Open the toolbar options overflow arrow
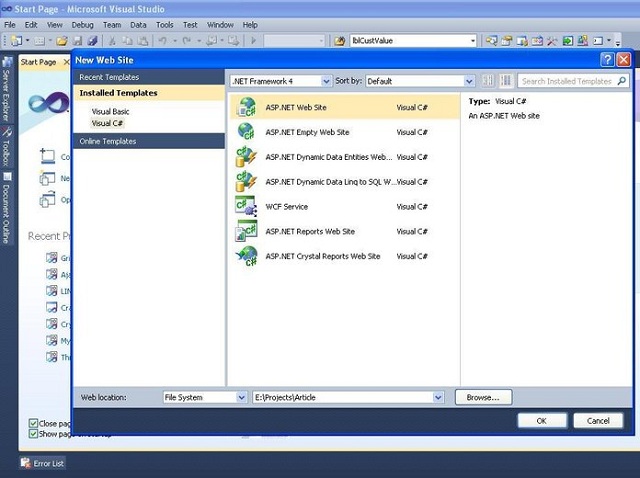 coord(618,41)
